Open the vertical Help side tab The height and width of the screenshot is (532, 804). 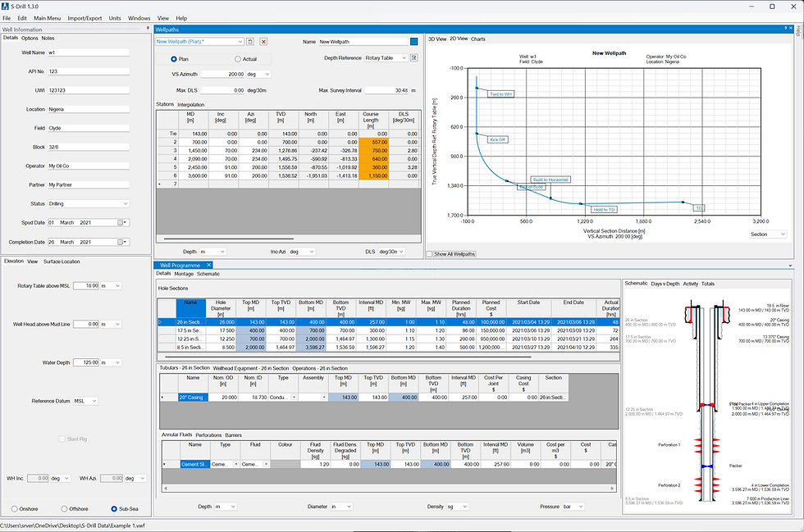click(798, 31)
